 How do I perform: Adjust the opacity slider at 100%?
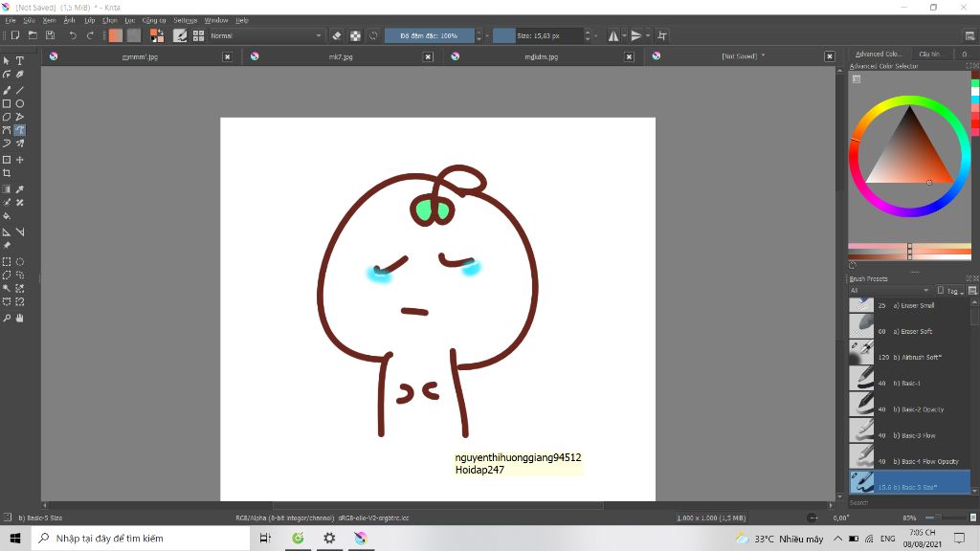point(430,35)
